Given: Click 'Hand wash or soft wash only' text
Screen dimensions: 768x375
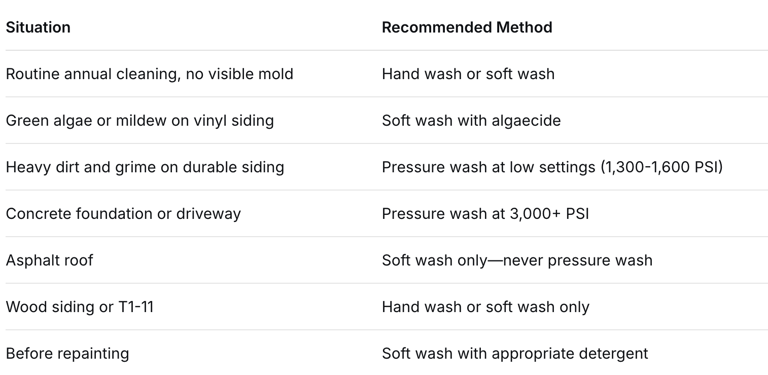Looking at the screenshot, I should tap(485, 307).
